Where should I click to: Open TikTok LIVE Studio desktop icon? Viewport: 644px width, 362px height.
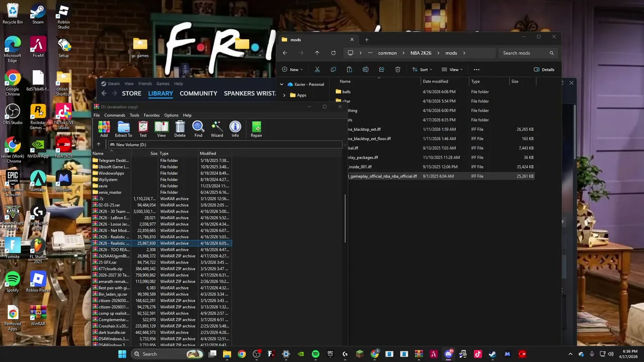63,116
